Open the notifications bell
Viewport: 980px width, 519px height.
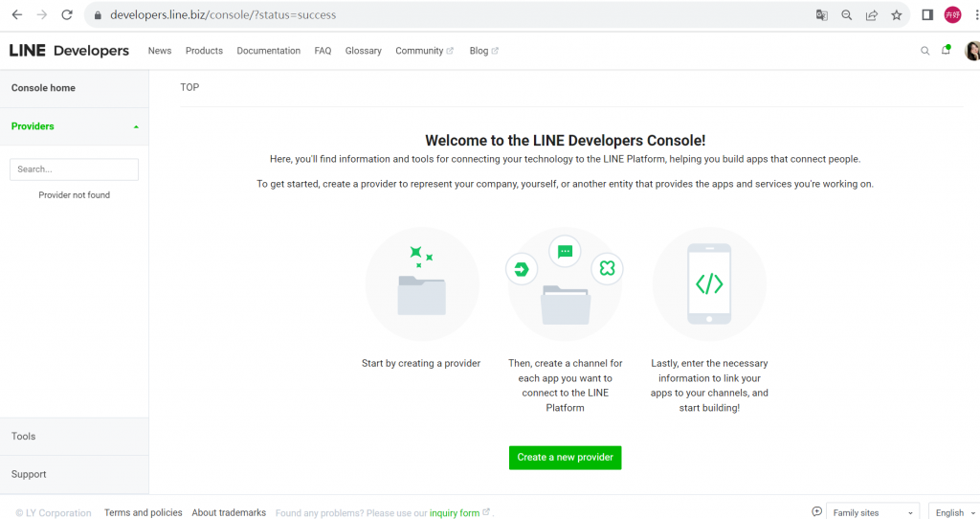(x=947, y=50)
